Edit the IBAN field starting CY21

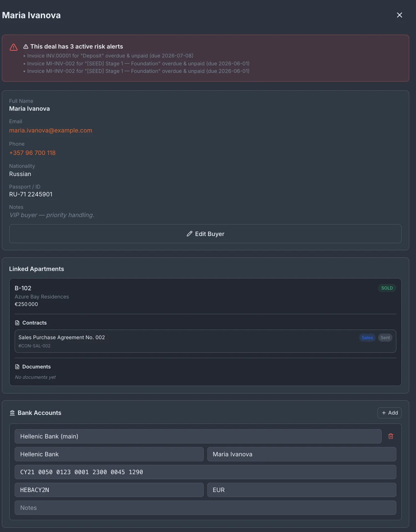click(205, 472)
